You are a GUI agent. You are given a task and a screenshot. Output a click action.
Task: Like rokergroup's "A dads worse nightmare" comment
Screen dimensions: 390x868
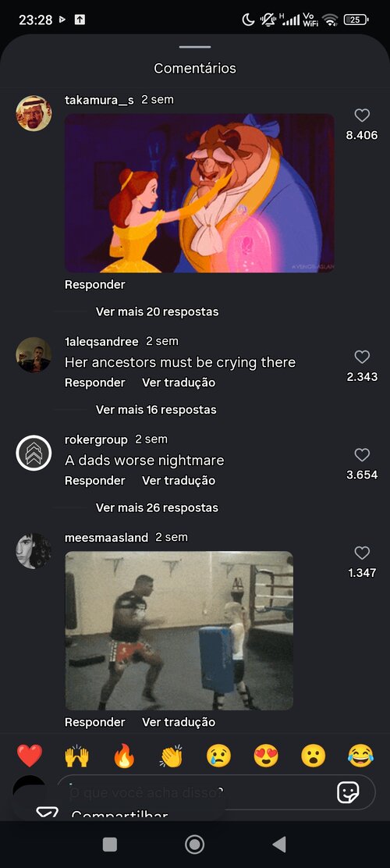click(362, 454)
